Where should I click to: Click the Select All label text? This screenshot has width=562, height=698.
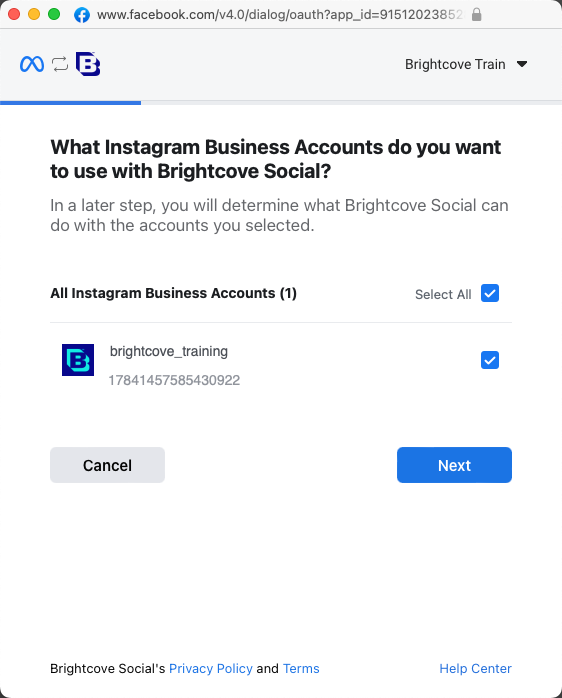click(443, 294)
